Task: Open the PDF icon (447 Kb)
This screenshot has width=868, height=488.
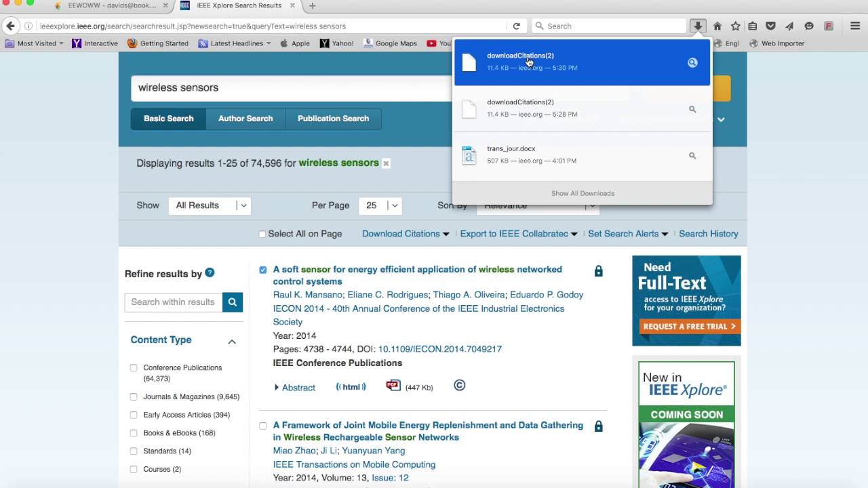Action: 393,386
